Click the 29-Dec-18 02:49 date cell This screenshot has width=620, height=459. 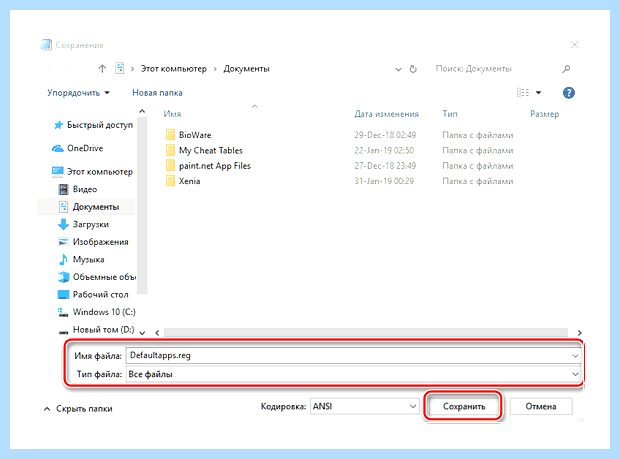point(385,135)
